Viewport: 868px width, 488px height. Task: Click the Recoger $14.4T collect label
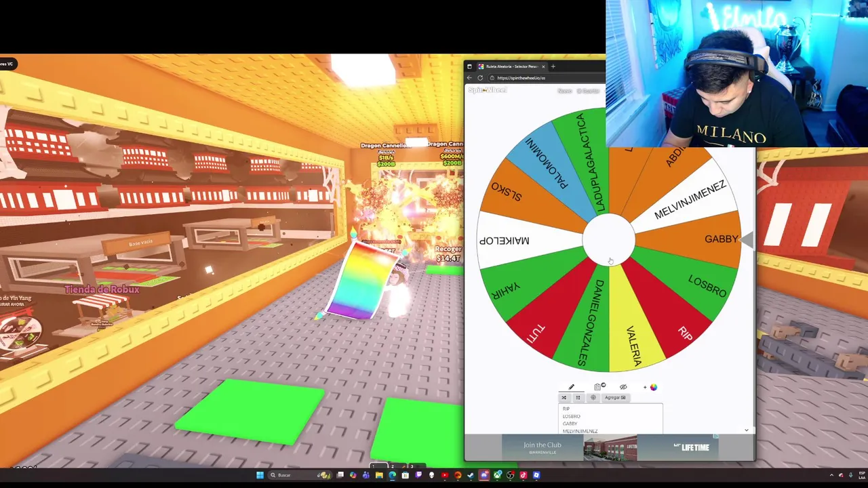[448, 253]
